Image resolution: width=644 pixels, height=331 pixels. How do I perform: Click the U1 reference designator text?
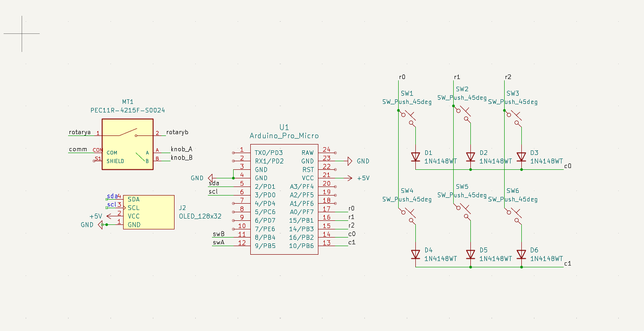[x=284, y=127]
